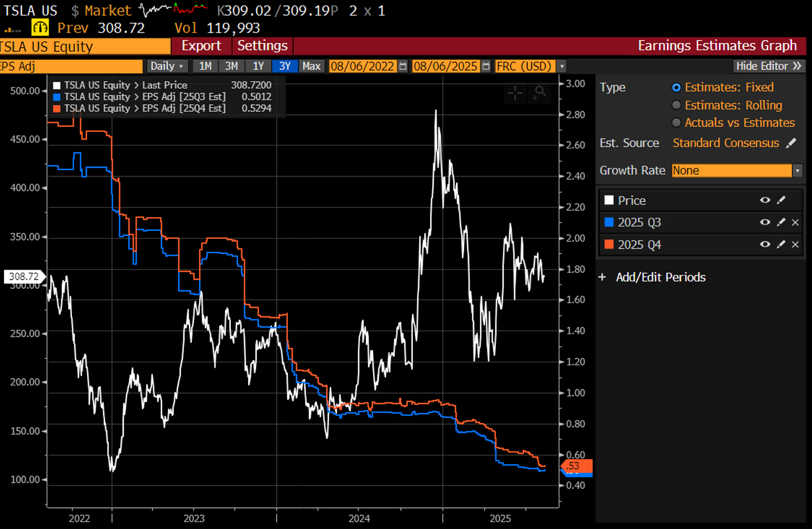Click the TSLA US Equity security field
Image resolution: width=812 pixels, height=529 pixels.
click(x=85, y=46)
